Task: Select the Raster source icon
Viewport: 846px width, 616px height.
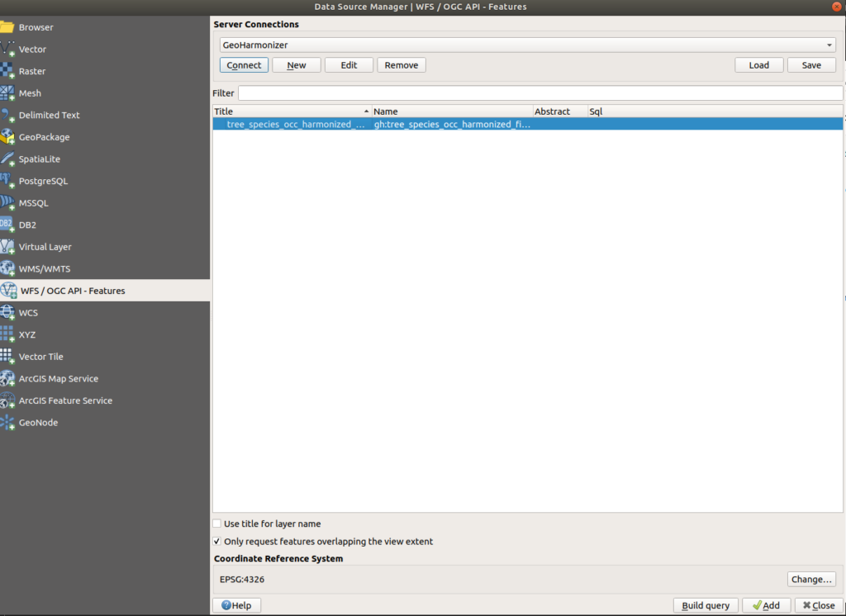Action: (7, 71)
